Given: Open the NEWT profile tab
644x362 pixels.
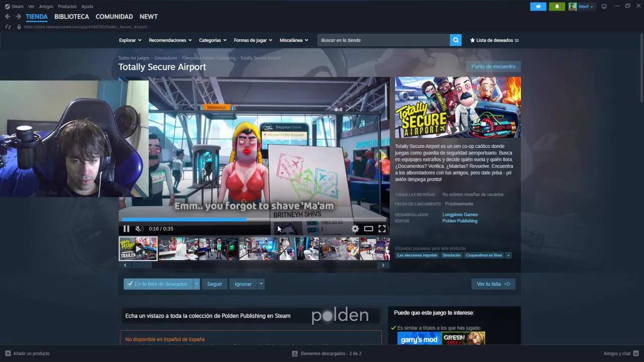Looking at the screenshot, I should click(x=148, y=17).
